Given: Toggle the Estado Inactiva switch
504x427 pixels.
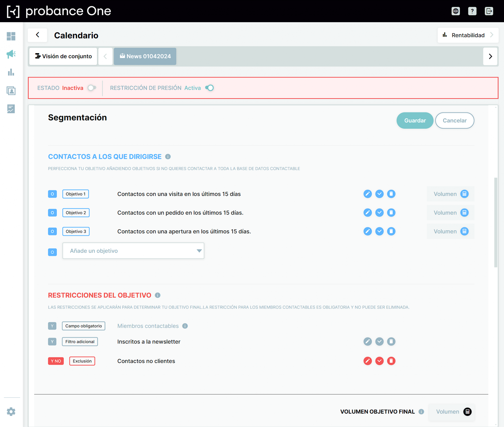Looking at the screenshot, I should pyautogui.click(x=92, y=88).
